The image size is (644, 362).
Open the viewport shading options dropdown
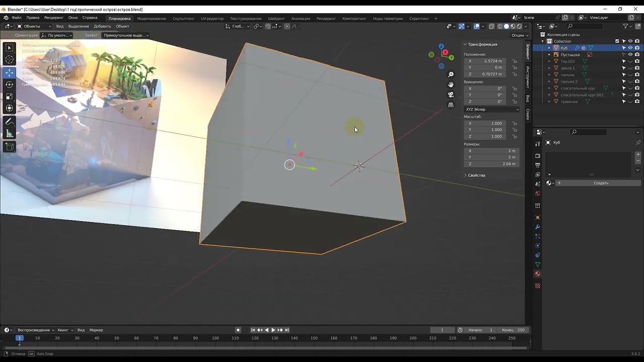[526, 26]
